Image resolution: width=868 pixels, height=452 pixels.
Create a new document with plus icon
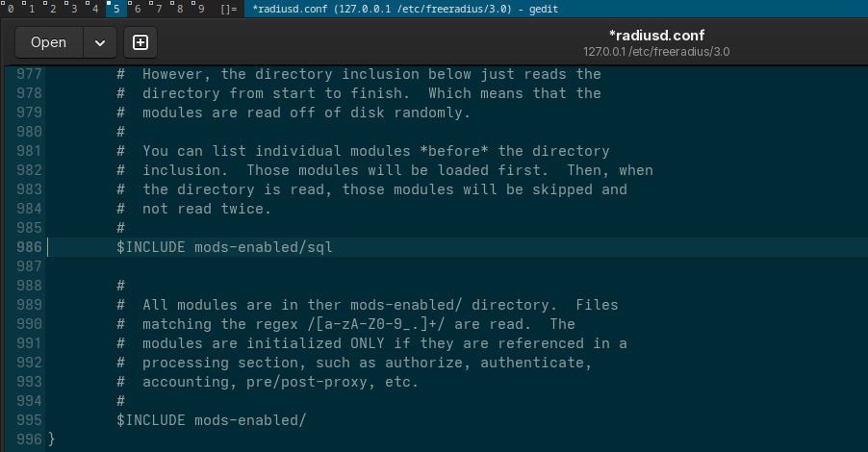click(x=140, y=42)
